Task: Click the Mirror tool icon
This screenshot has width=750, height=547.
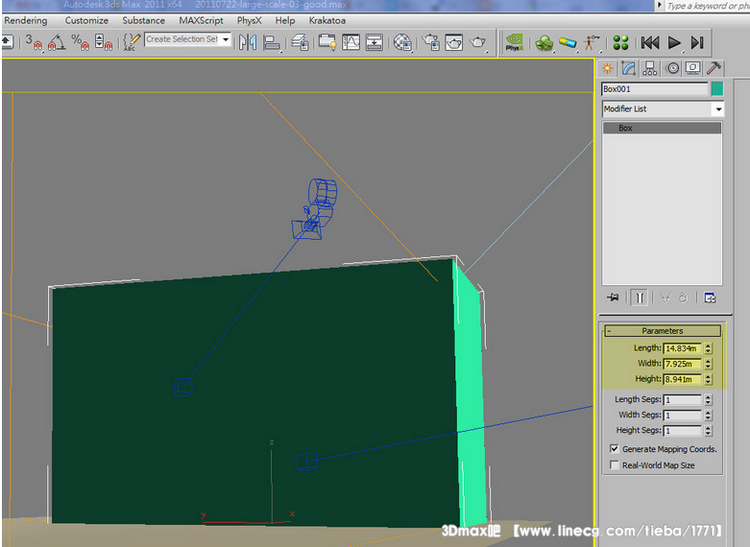Action: (248, 42)
